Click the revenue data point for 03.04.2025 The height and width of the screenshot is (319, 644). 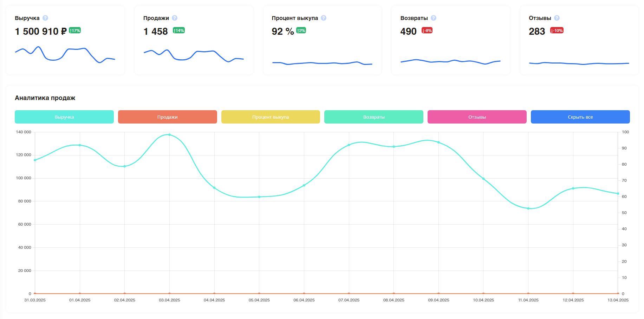pyautogui.click(x=169, y=135)
